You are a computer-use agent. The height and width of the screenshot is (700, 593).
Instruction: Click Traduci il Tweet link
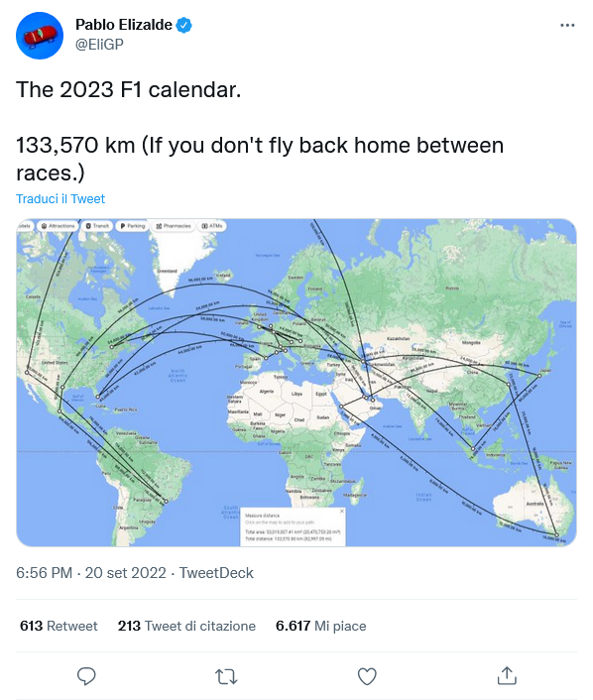coord(60,199)
